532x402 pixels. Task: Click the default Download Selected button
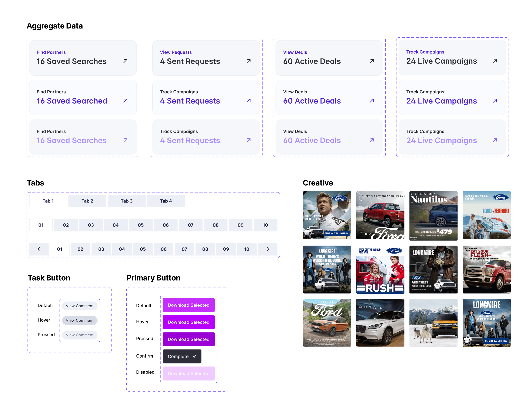coord(189,305)
